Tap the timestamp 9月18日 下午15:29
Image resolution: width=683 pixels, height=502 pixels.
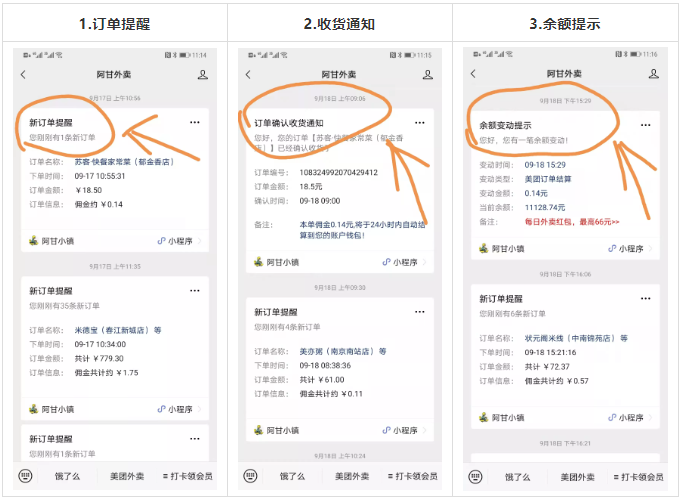(565, 101)
